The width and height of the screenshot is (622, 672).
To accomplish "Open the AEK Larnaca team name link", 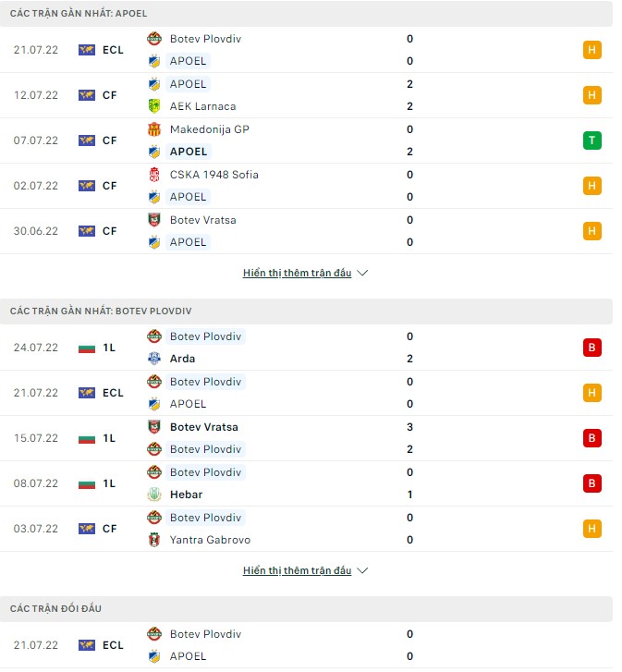I will 202,106.
